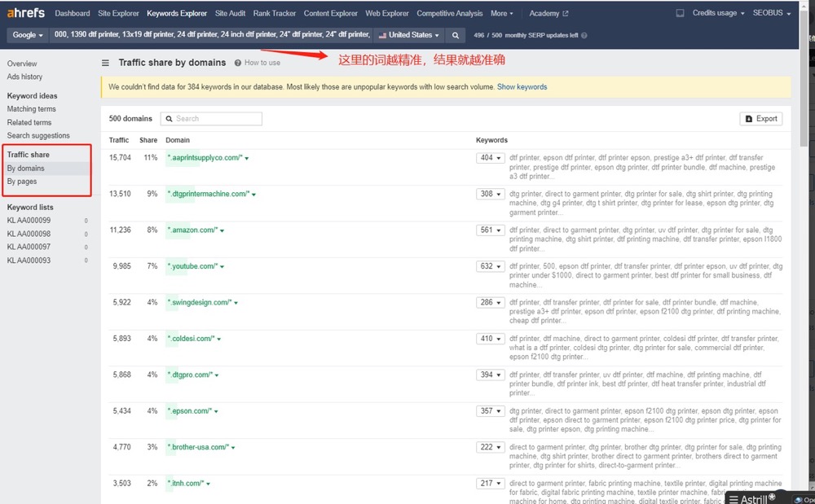The image size is (815, 504).
Task: Click the Show keywords link
Action: point(522,87)
